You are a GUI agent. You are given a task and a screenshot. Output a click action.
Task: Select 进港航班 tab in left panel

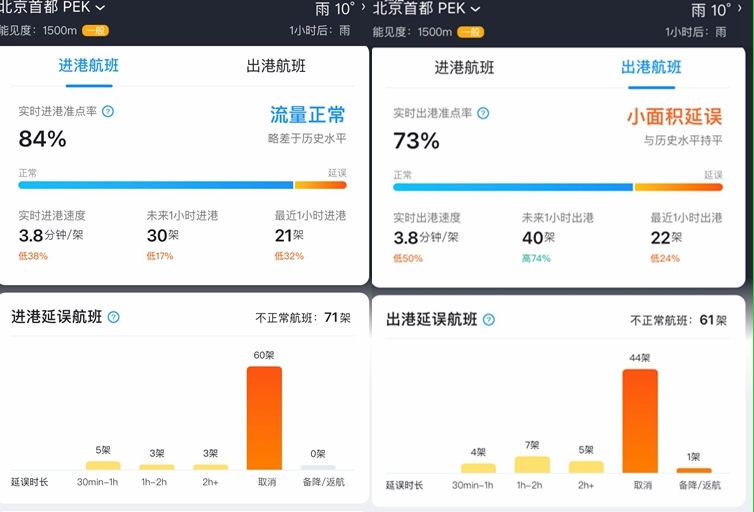(x=89, y=65)
